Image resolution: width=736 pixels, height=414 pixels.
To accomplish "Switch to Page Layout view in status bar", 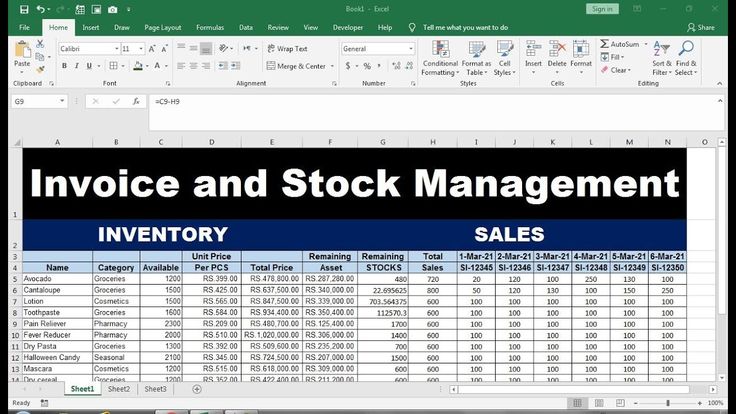I will pyautogui.click(x=599, y=403).
